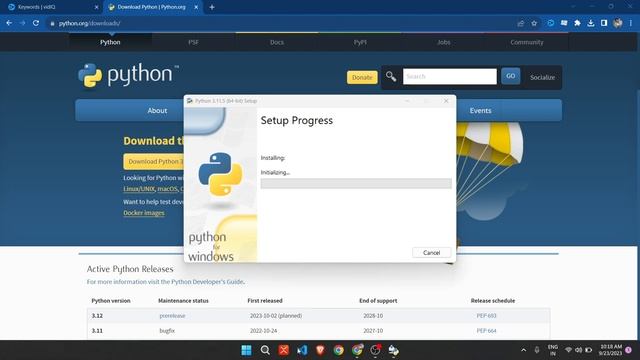Reload the python.org page
Screen dimensions: 640x360
point(36,23)
